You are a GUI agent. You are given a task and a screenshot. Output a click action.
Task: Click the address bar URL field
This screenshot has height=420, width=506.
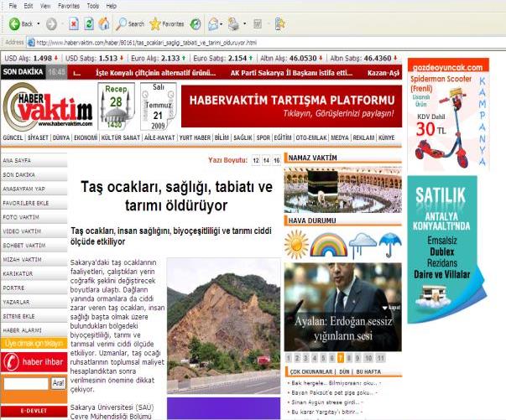pyautogui.click(x=264, y=43)
